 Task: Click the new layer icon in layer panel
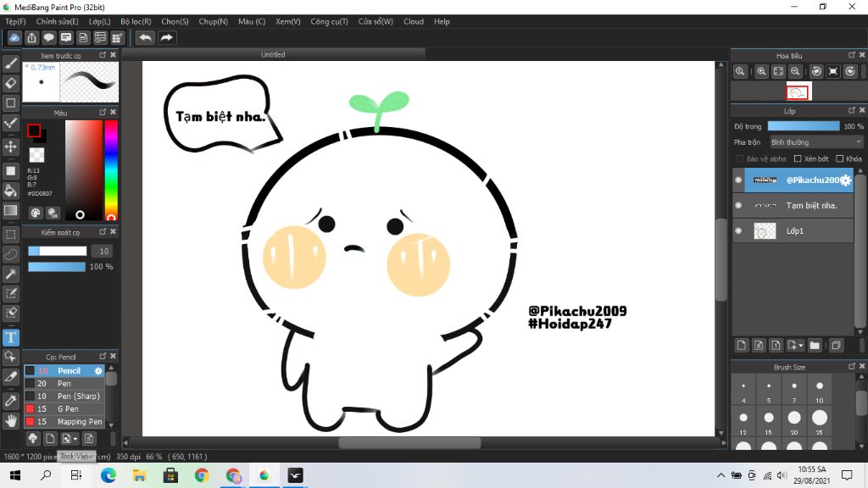[742, 346]
